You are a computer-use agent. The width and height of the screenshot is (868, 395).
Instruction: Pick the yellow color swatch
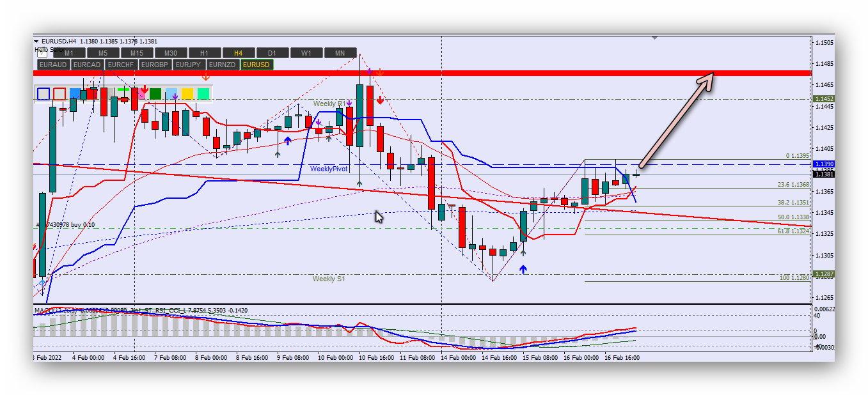click(187, 94)
